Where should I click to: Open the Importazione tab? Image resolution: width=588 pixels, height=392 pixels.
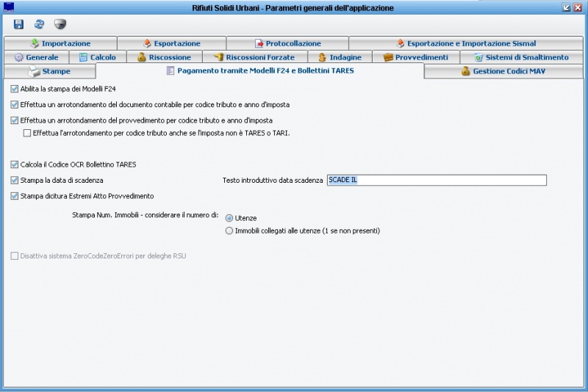coord(60,43)
